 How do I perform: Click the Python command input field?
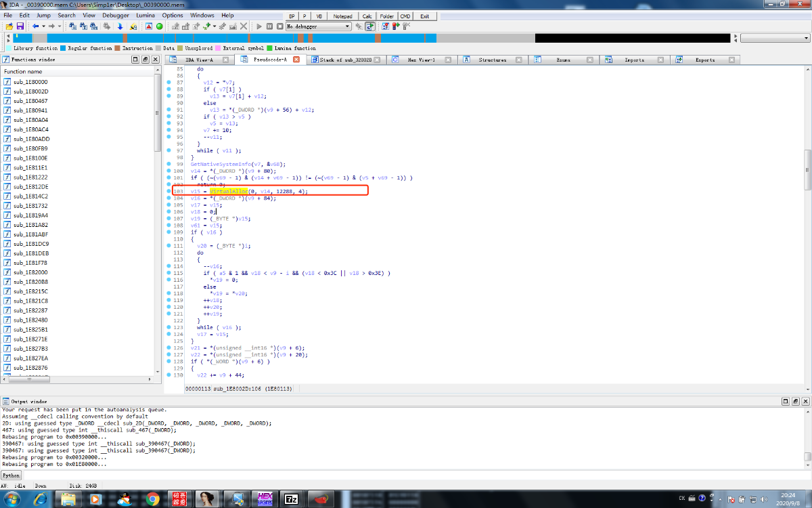pyautogui.click(x=416, y=475)
